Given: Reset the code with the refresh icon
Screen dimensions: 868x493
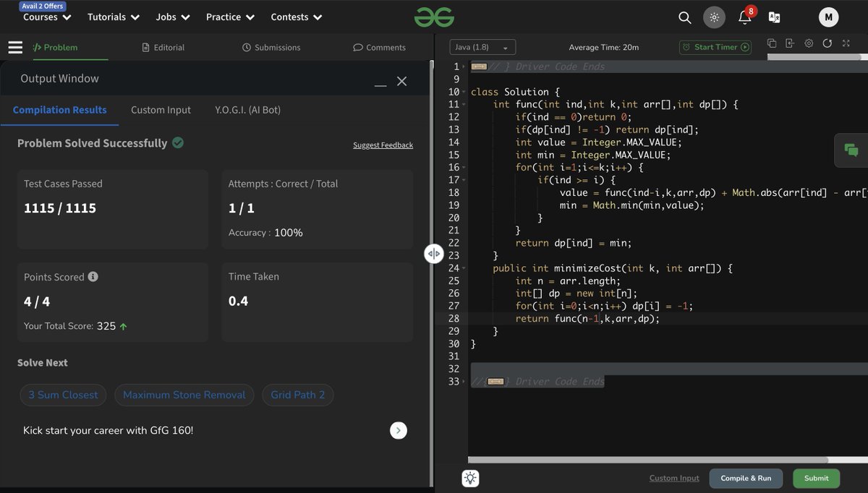Looking at the screenshot, I should 827,43.
